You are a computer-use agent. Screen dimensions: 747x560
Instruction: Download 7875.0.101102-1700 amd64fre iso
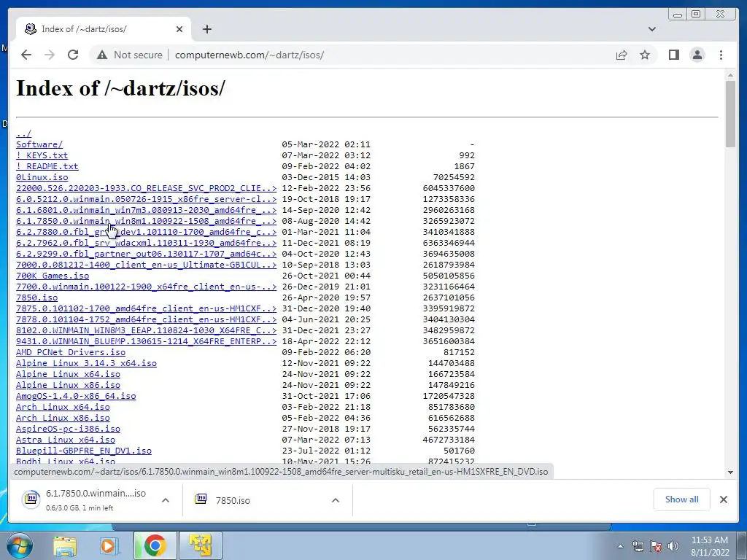click(146, 308)
